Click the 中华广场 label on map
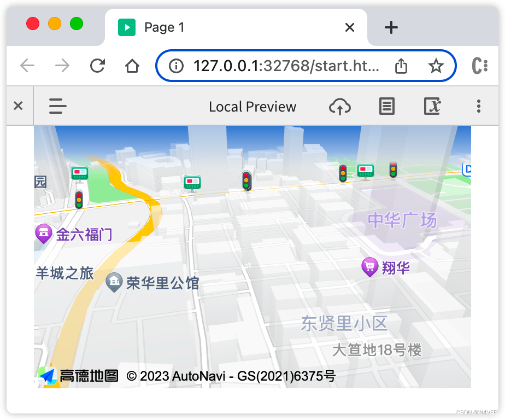 click(402, 220)
